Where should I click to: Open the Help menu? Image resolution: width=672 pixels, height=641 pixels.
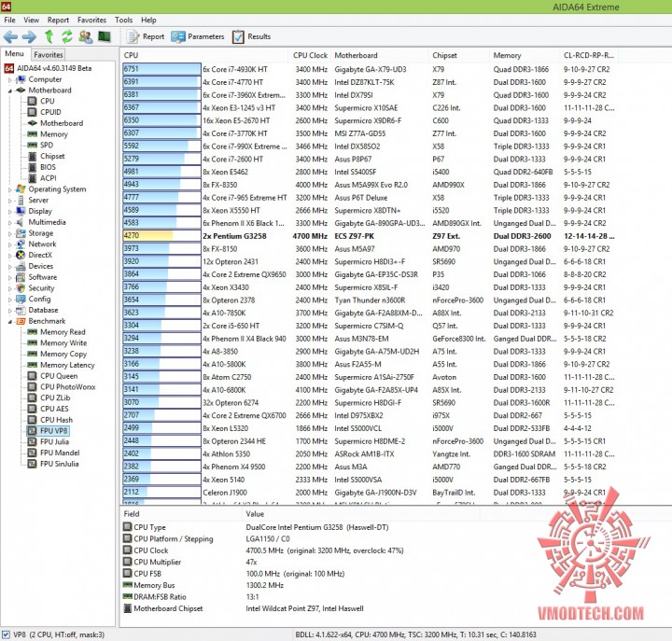tap(148, 21)
